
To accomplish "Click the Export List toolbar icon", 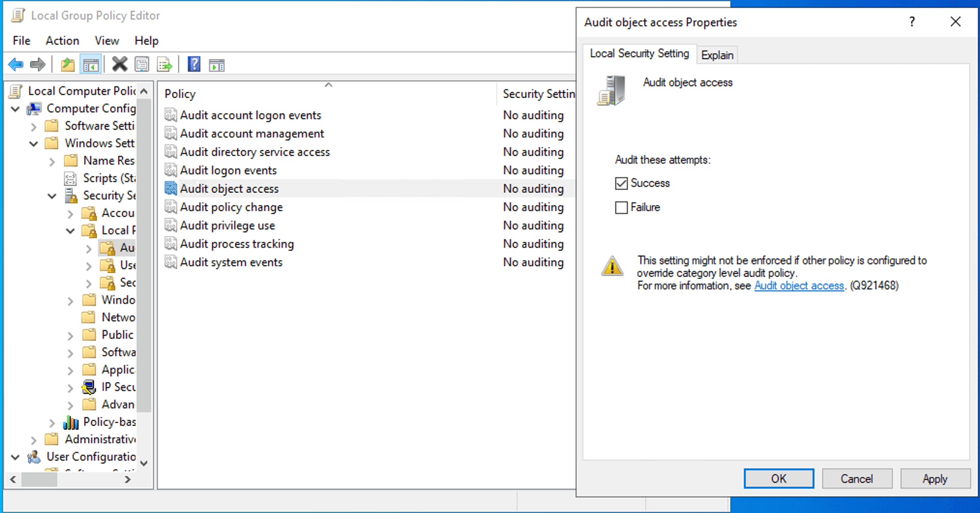I will (x=164, y=64).
